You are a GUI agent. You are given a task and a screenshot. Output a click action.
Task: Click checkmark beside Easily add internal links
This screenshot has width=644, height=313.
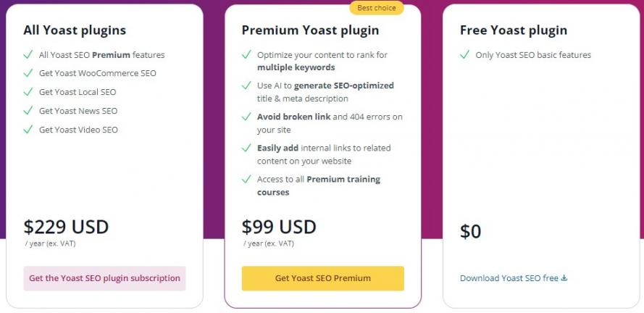pos(246,148)
